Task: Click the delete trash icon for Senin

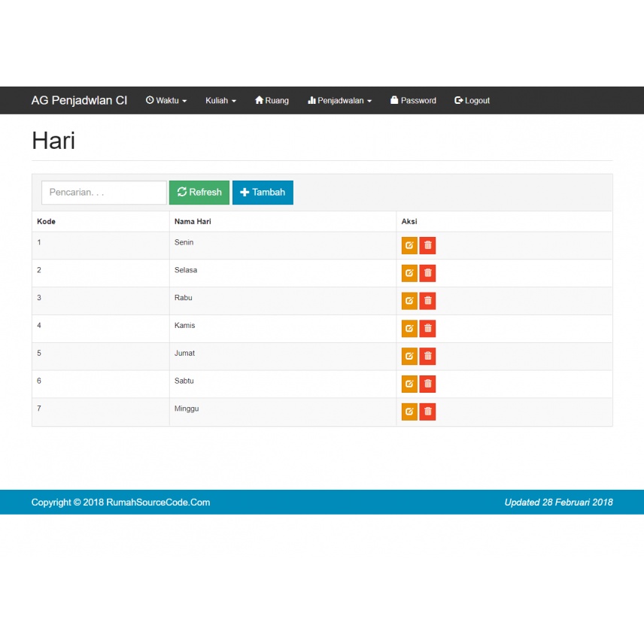Action: pos(427,245)
